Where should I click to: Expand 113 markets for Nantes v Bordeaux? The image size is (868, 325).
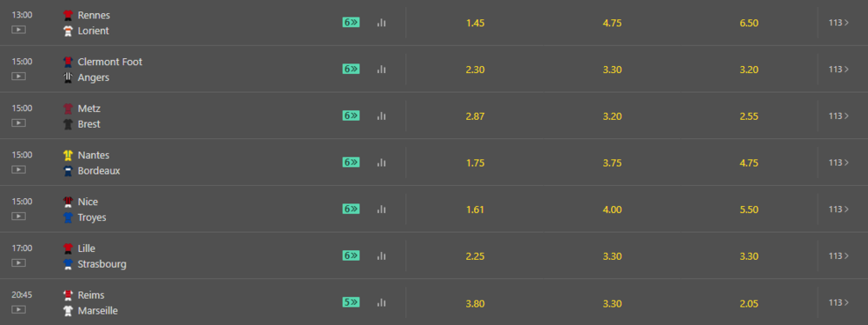tap(838, 162)
